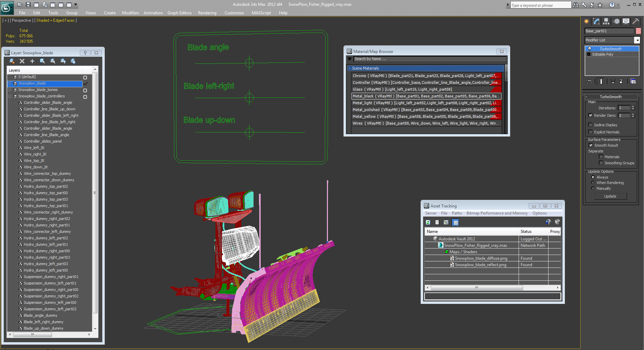Expand Snowplow_blade_bones layer

10,90
